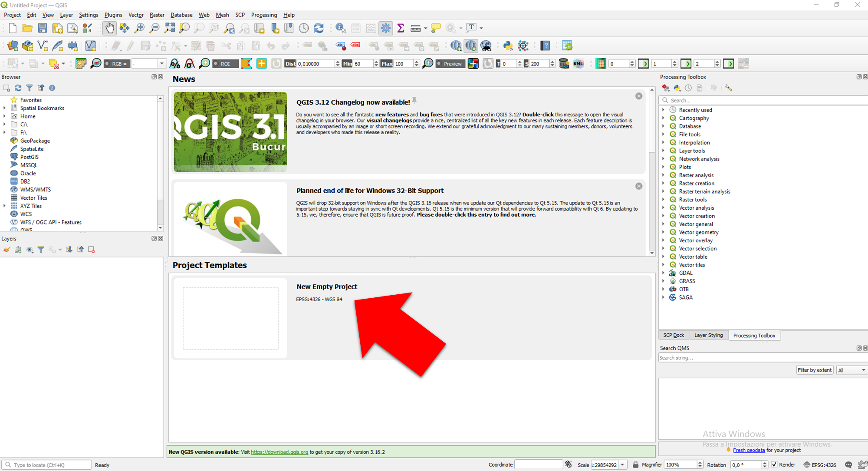Open an existing project with folder icon
Screen dimensions: 868x471
click(x=27, y=28)
